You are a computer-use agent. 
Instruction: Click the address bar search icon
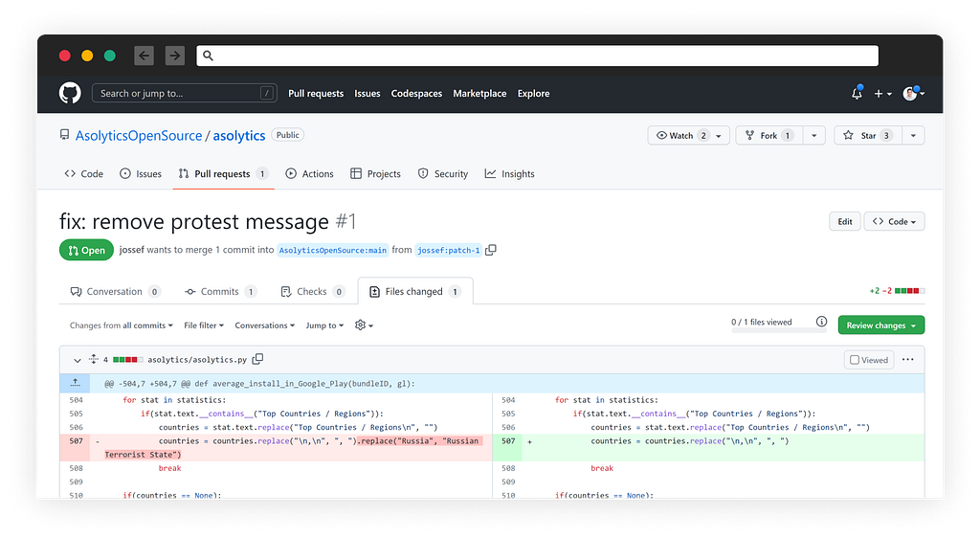click(208, 56)
